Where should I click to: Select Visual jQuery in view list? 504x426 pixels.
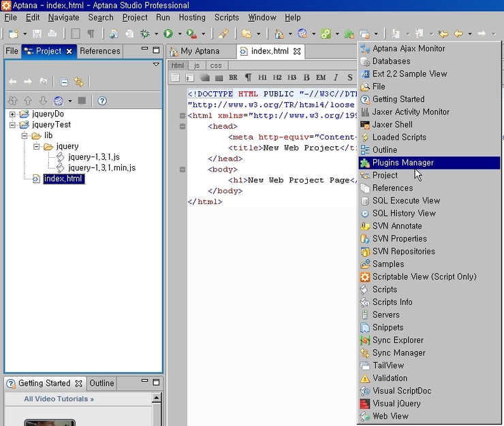[429, 404]
